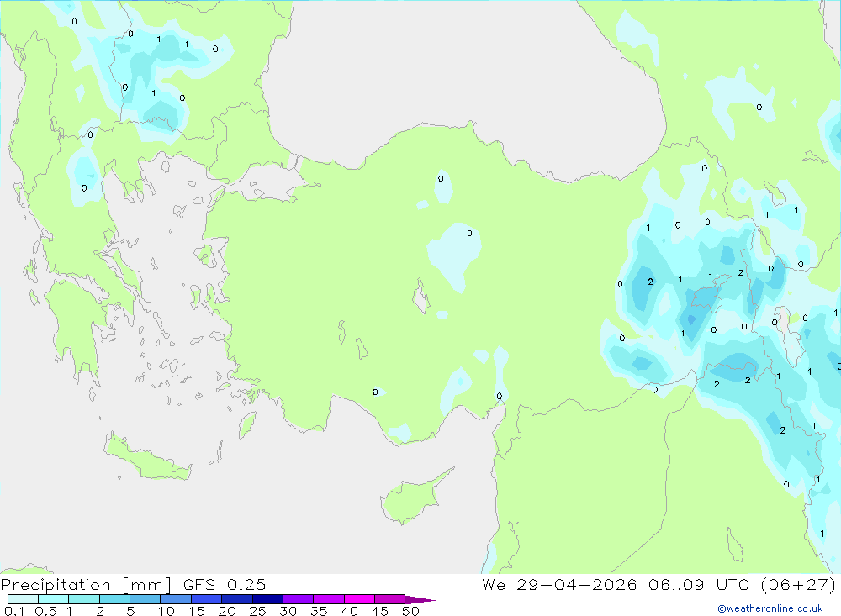The width and height of the screenshot is (841, 616).
Task: Click the 'We' weekday label
Action: tap(494, 585)
